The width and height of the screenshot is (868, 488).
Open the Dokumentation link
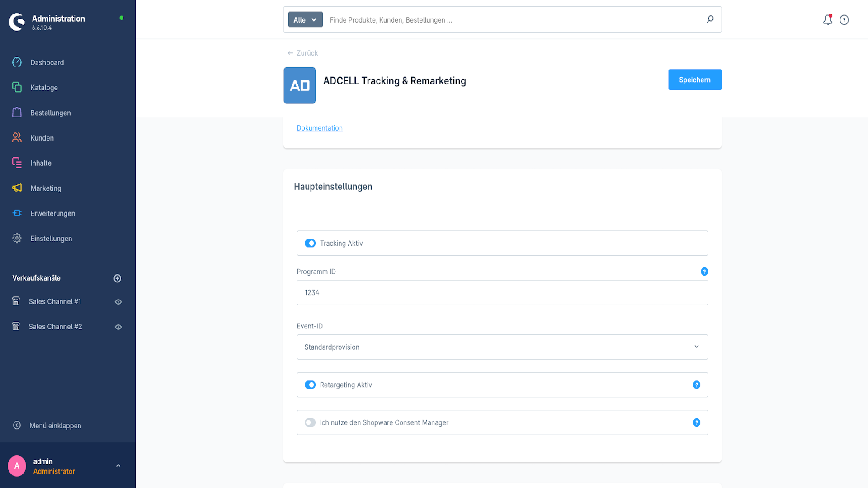[319, 128]
